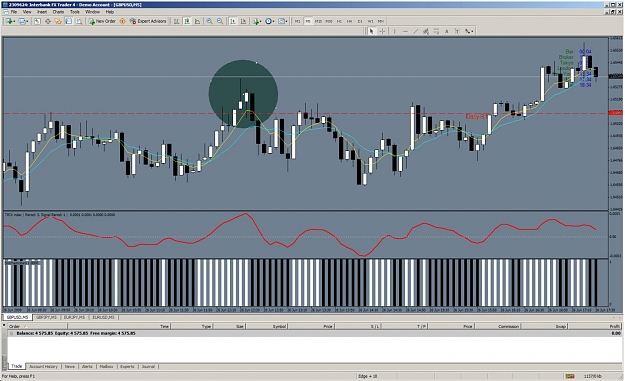
Task: Select the GBPUSD,M5 chart tab
Action: click(x=17, y=318)
